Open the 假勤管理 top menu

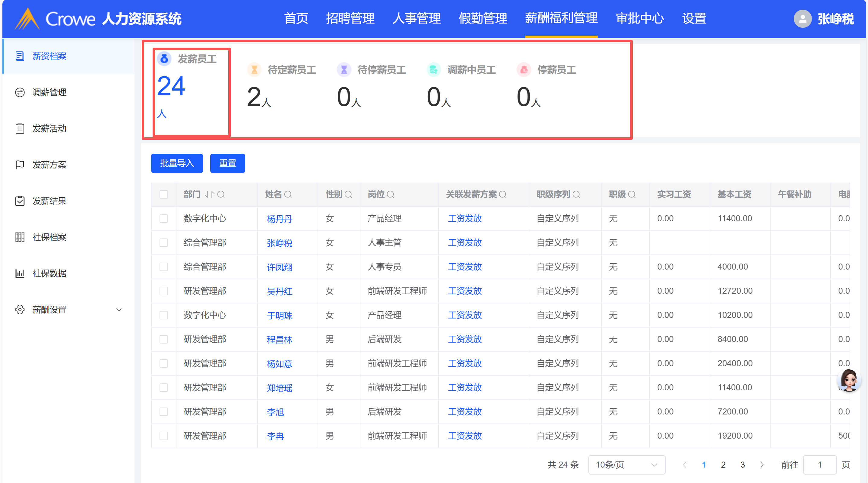click(x=483, y=18)
